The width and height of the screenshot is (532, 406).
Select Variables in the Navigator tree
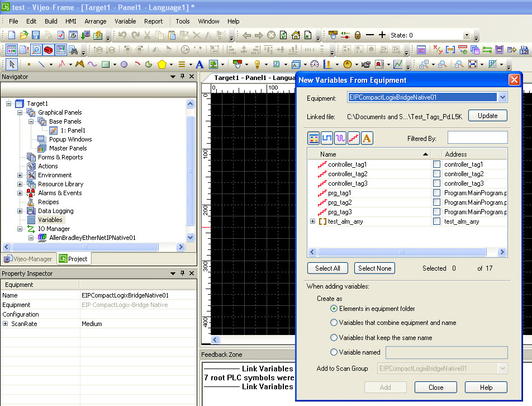pyautogui.click(x=50, y=220)
